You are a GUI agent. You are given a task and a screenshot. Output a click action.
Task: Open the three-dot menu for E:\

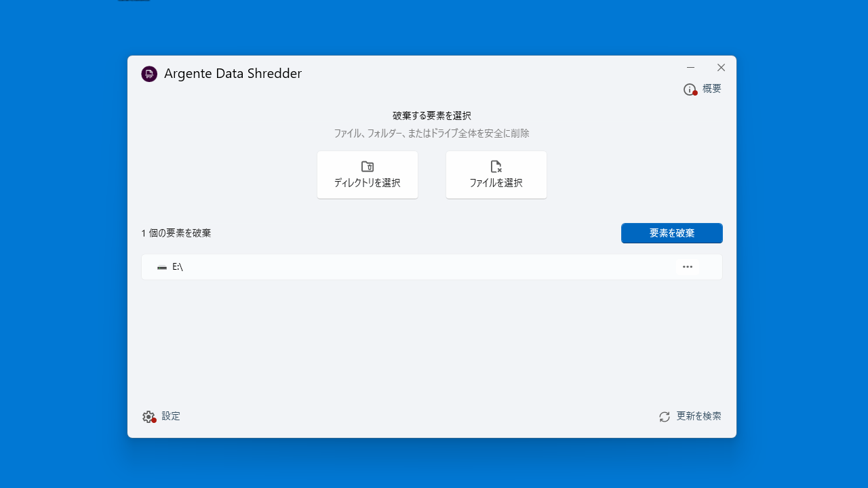pyautogui.click(x=688, y=267)
